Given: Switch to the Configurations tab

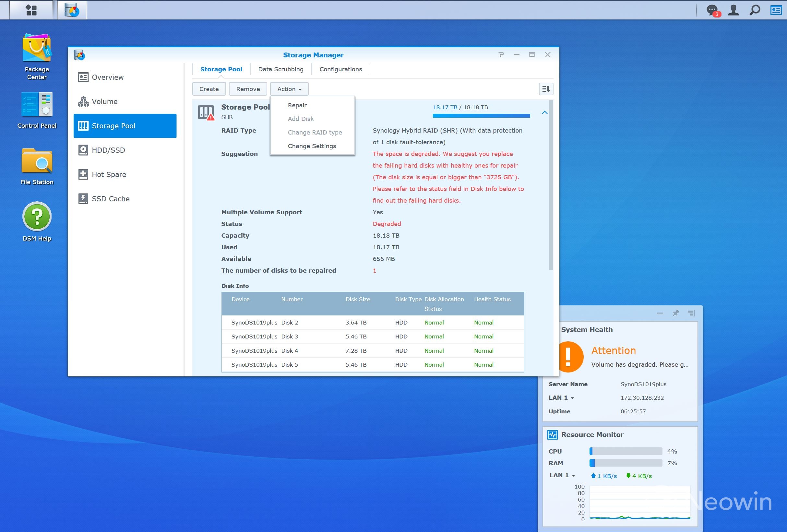Looking at the screenshot, I should tap(341, 69).
